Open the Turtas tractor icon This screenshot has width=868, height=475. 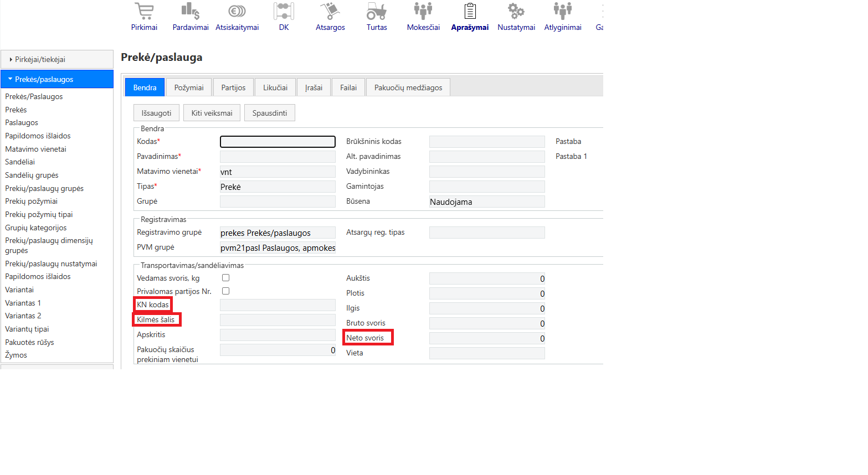coord(377,11)
